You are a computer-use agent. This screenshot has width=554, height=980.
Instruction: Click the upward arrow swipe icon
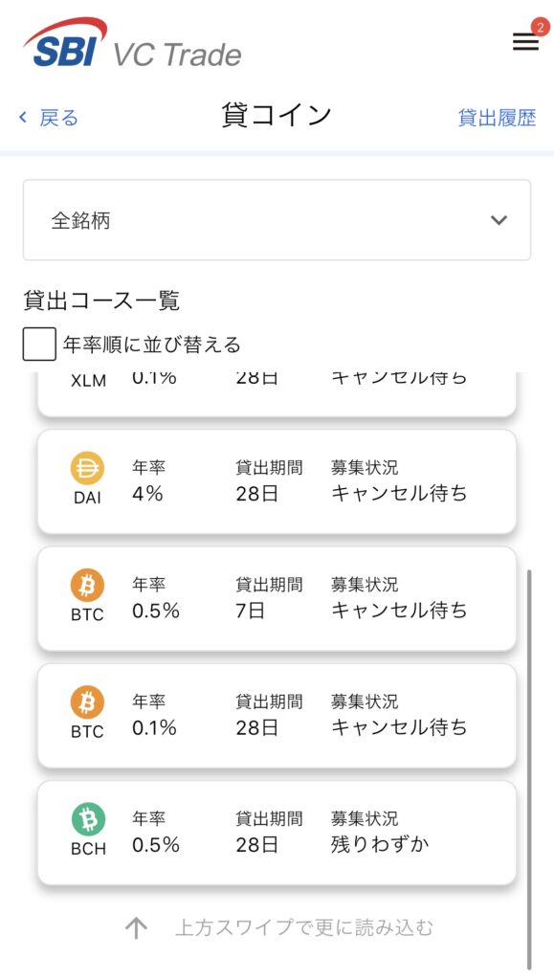pyautogui.click(x=136, y=928)
